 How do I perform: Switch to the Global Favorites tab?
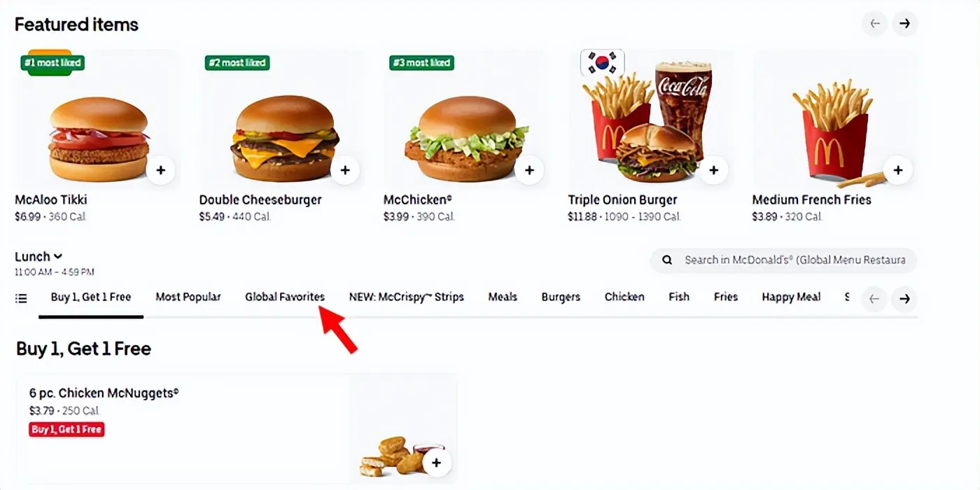tap(285, 297)
